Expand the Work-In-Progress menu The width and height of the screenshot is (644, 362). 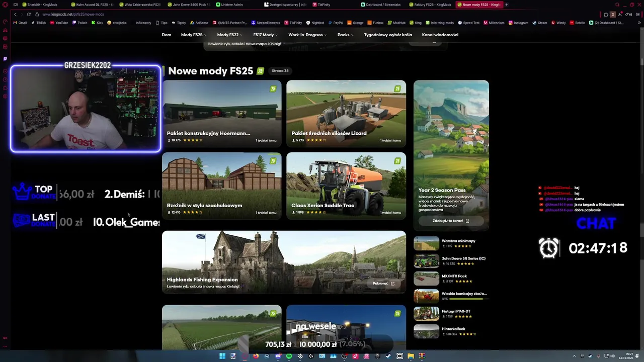[307, 35]
